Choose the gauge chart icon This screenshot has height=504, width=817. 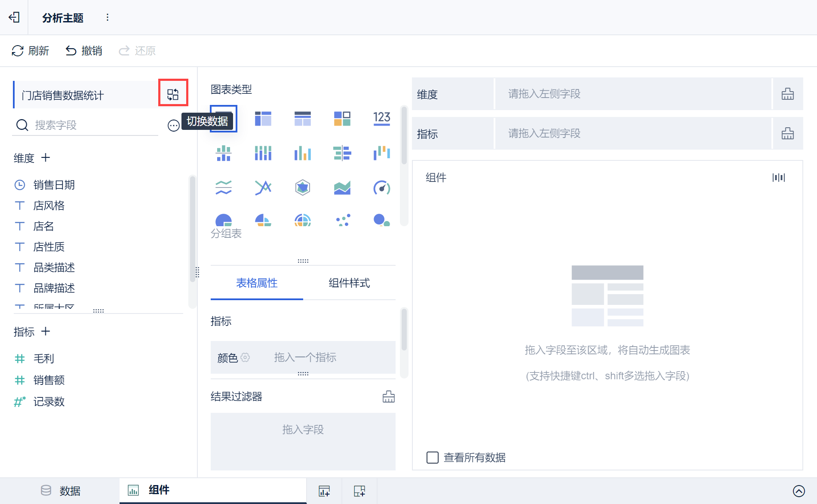tap(382, 187)
